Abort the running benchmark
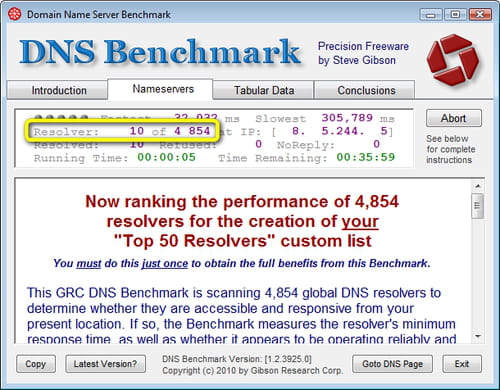Screen dimensions: 500x390 coord(454,118)
